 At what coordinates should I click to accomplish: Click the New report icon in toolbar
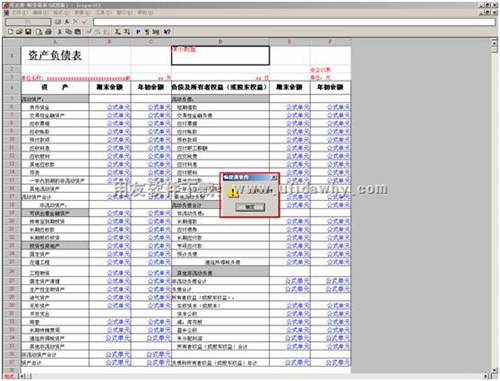coord(10,32)
